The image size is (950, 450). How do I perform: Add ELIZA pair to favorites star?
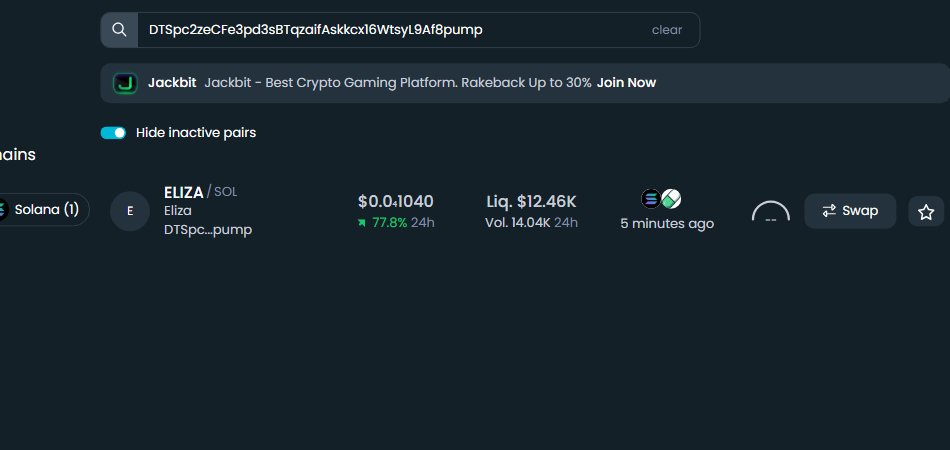coord(926,211)
